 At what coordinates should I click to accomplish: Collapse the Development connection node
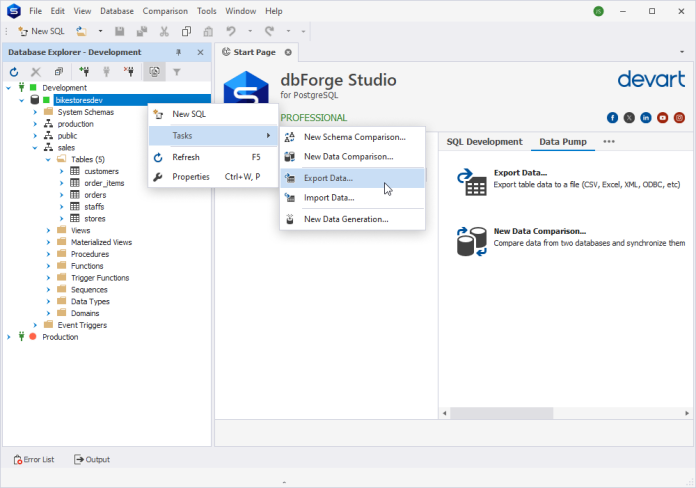(8, 88)
